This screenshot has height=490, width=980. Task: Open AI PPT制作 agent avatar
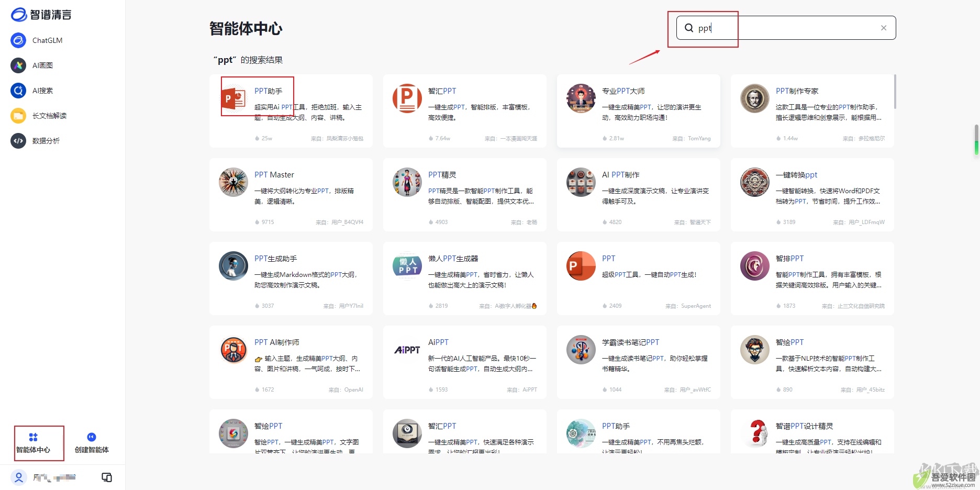click(x=581, y=182)
